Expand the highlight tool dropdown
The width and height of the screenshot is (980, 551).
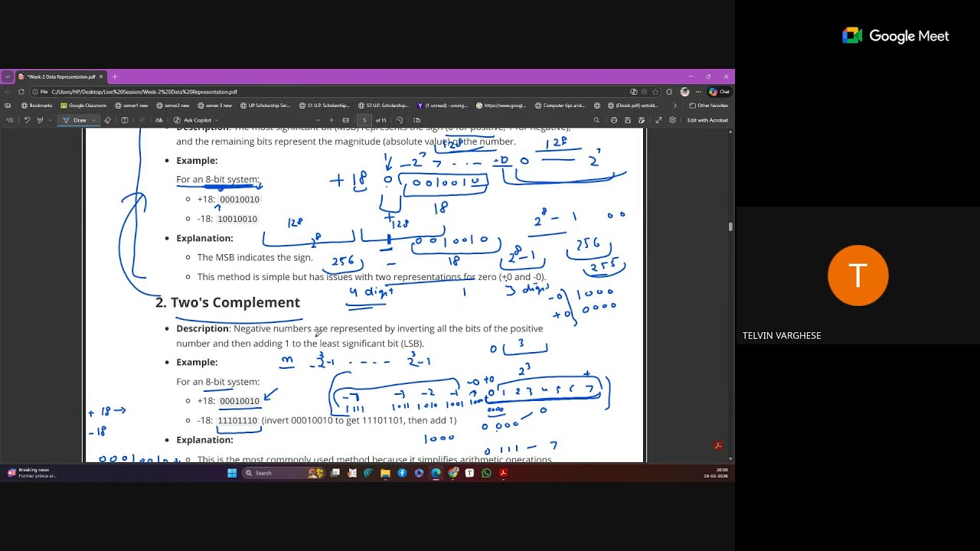[51, 120]
